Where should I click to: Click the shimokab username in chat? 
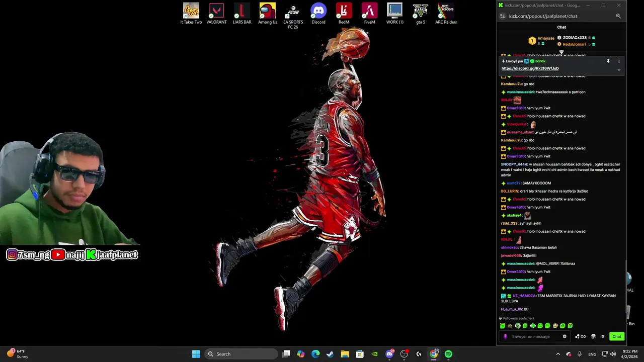[x=509, y=247]
